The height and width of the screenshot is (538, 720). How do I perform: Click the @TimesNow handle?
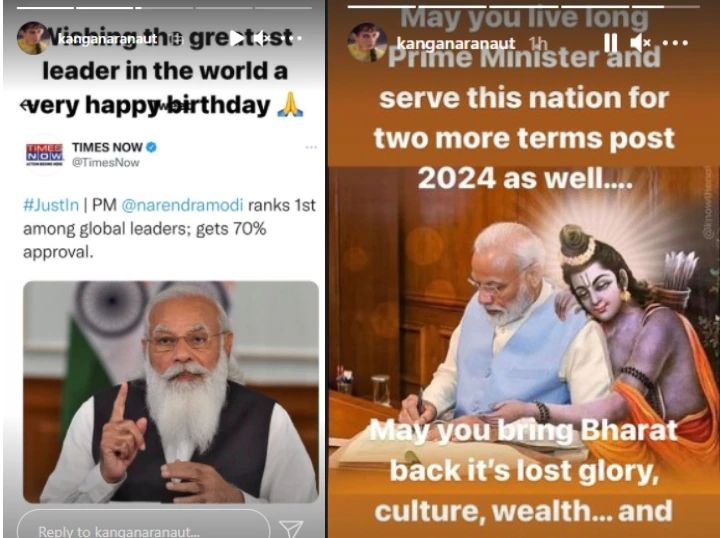[105, 163]
